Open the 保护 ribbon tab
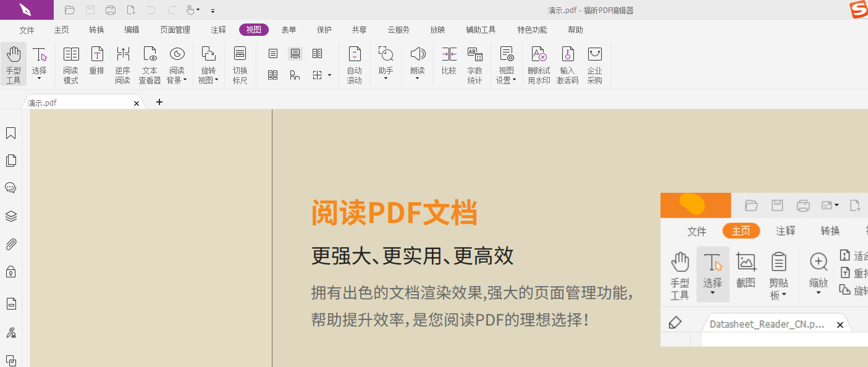868x367 pixels. pos(324,30)
